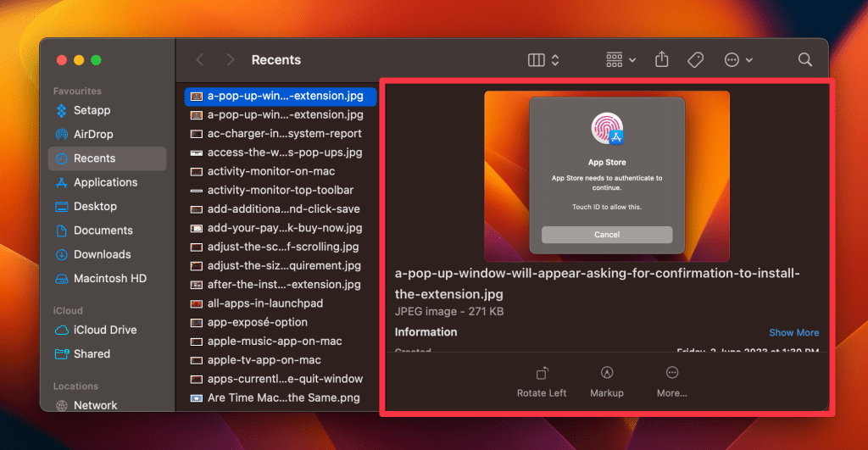The width and height of the screenshot is (868, 450).
Task: Click the preview image thumbnail
Action: [x=607, y=176]
